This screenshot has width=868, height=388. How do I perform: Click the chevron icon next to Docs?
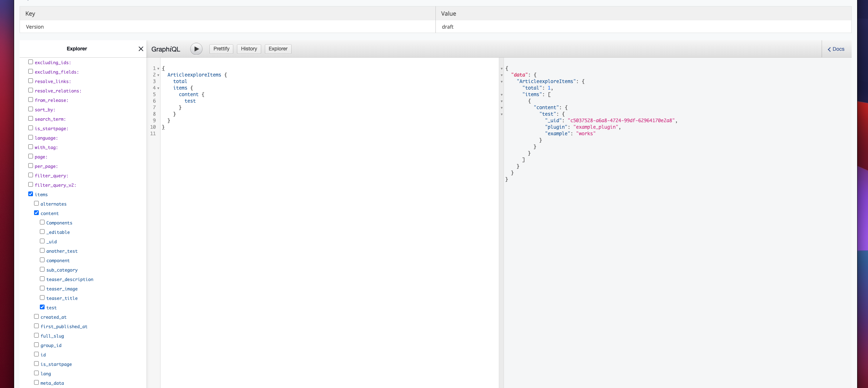(830, 49)
